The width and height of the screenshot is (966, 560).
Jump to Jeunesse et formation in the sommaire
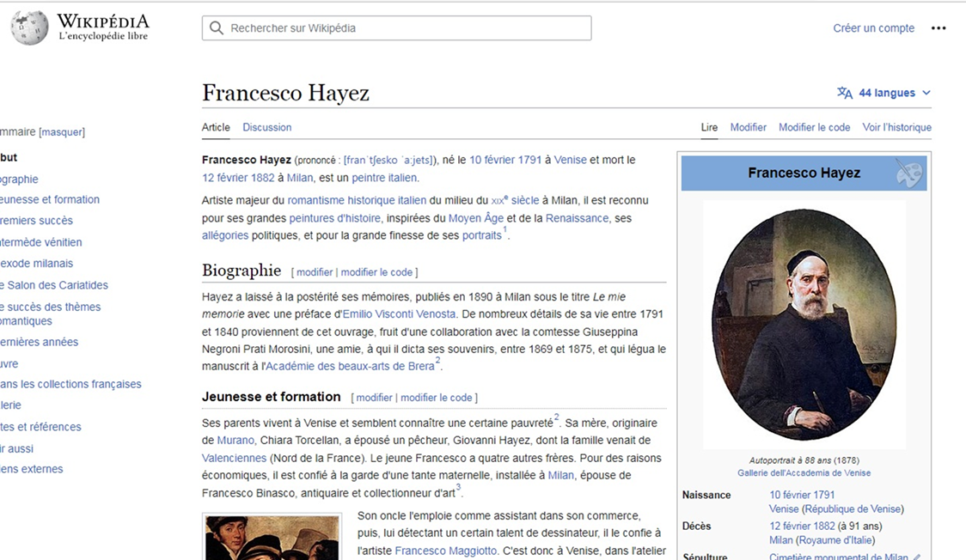click(49, 200)
